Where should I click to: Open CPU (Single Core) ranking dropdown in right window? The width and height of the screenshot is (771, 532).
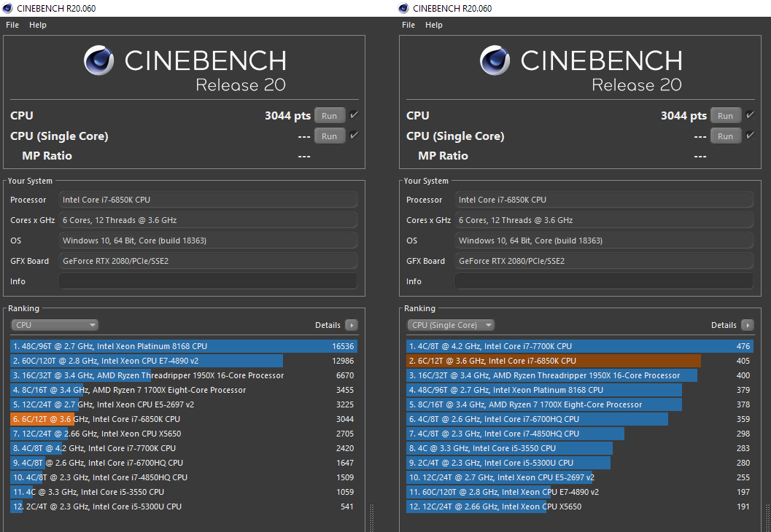pyautogui.click(x=451, y=325)
